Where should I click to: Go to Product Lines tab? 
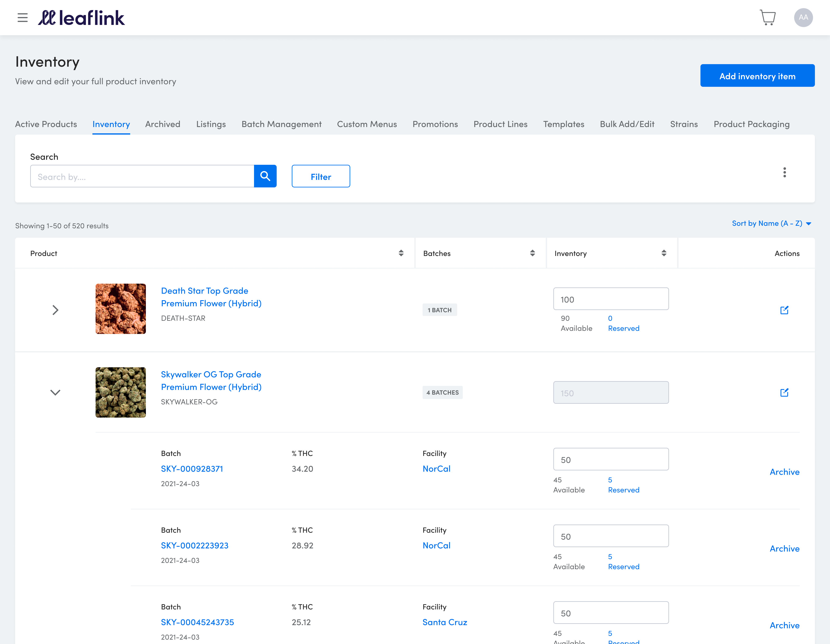pyautogui.click(x=501, y=124)
